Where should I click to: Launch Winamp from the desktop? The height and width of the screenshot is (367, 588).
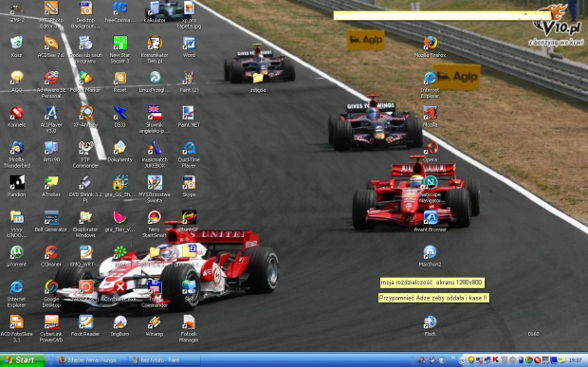click(155, 326)
